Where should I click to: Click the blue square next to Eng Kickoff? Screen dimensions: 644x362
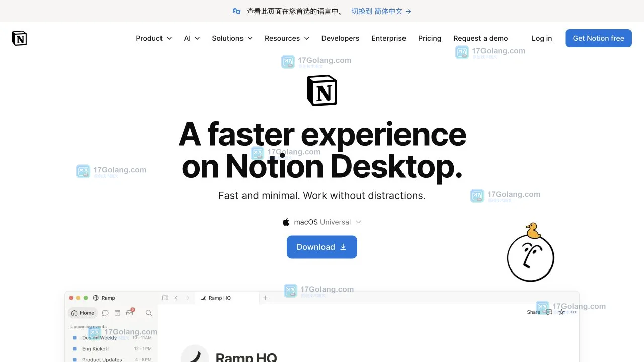[75, 349]
